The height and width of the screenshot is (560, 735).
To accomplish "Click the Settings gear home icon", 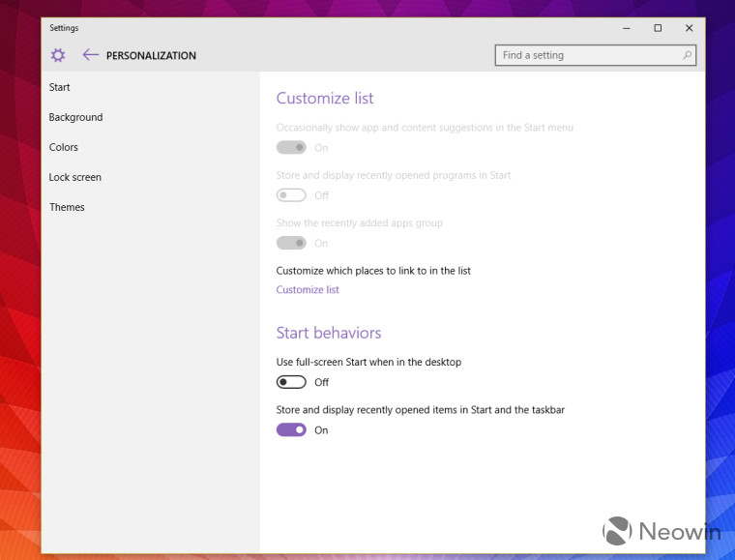I will coord(58,55).
